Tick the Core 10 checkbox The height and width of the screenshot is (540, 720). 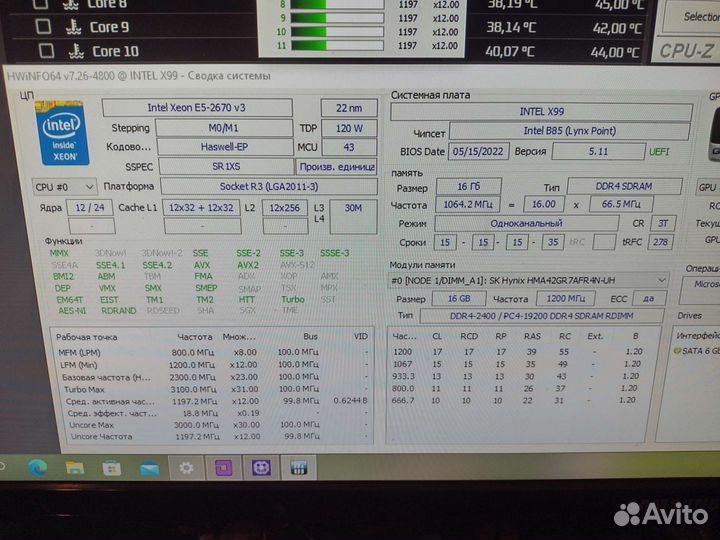click(46, 51)
